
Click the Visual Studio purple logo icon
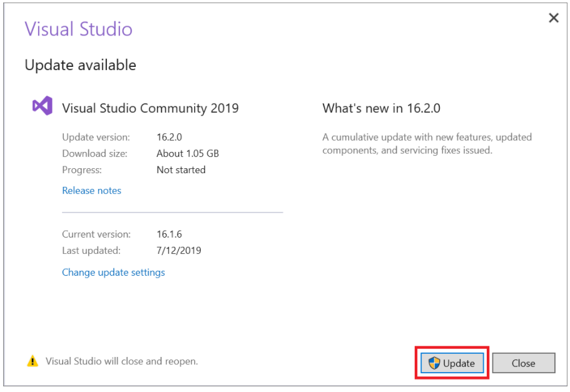43,106
